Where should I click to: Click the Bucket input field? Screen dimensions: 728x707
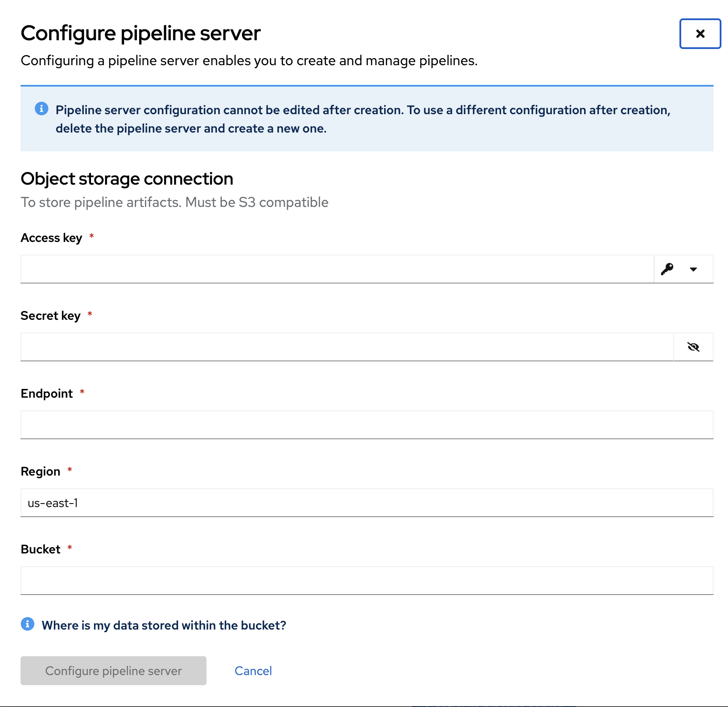(367, 581)
